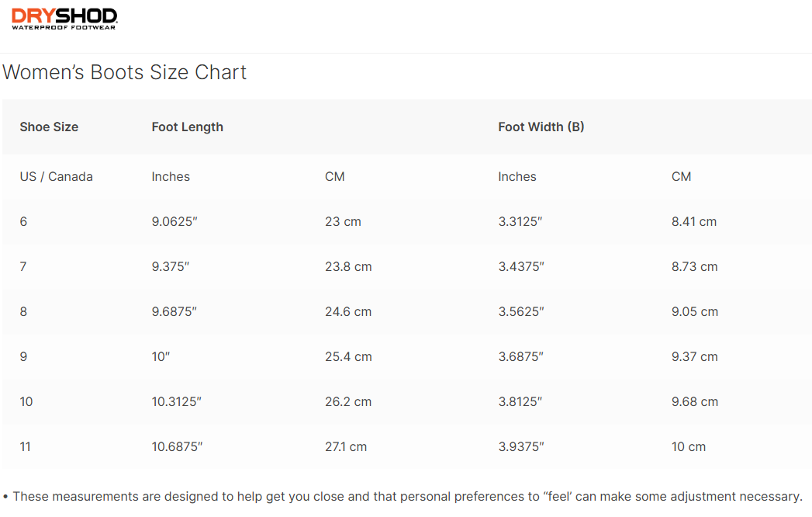Image resolution: width=812 pixels, height=517 pixels.
Task: Select the 9.37 cm foot width value
Action: click(695, 356)
